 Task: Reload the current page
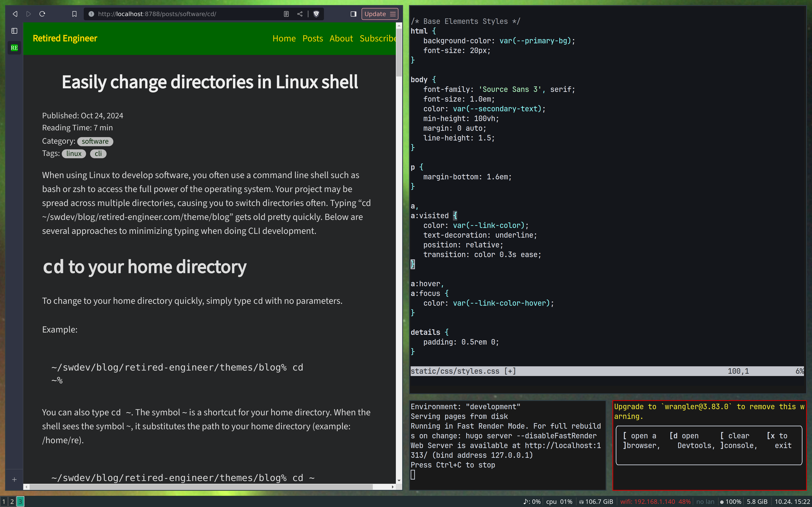tap(42, 14)
